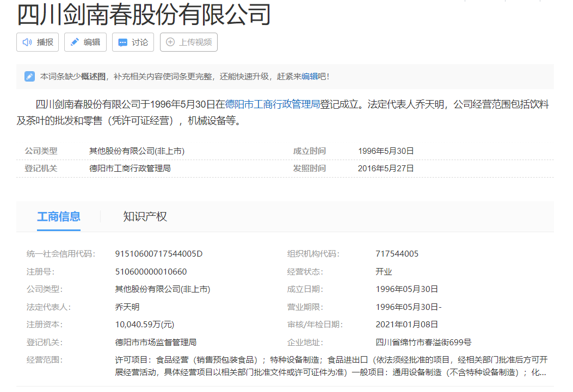Click 德阳市市场监督管理局 registration authority value
The height and width of the screenshot is (392, 573).
(156, 343)
